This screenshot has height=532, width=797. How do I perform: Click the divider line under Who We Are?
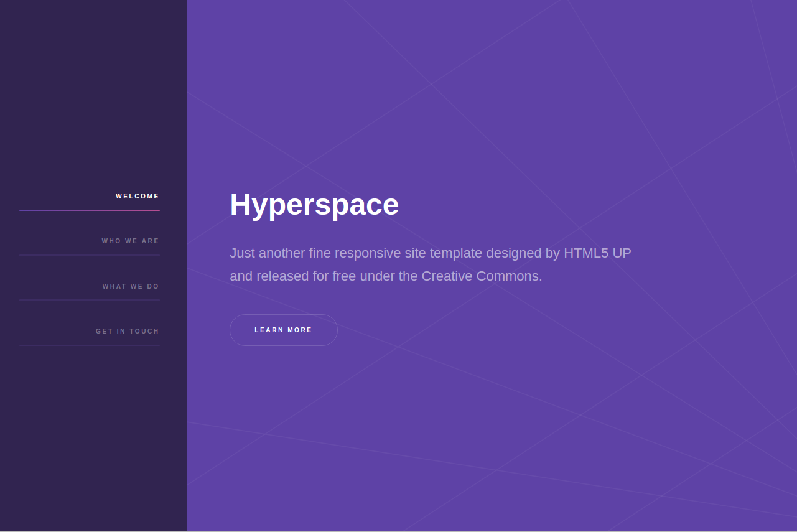89,255
